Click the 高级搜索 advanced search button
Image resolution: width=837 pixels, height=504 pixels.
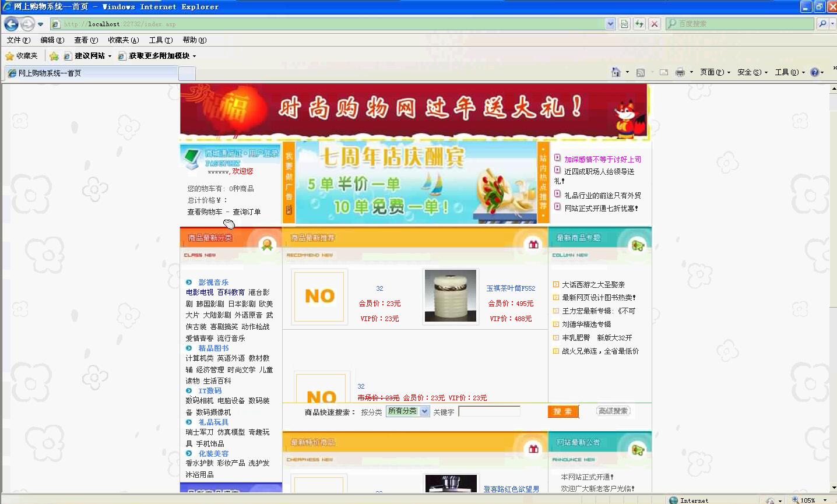(x=613, y=411)
